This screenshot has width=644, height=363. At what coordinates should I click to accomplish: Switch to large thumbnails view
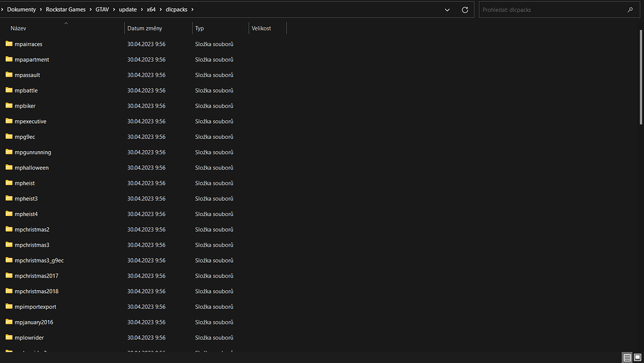(638, 357)
